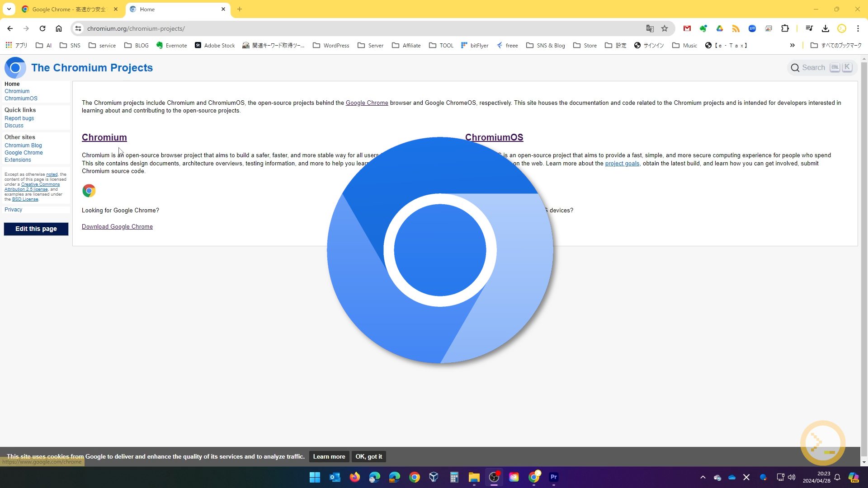Expand the tab search dropdown arrow
The image size is (868, 488).
point(9,9)
